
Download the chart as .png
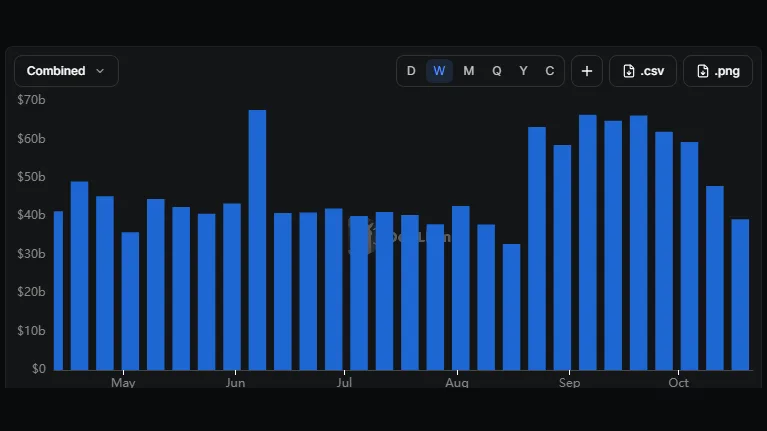[x=718, y=71]
